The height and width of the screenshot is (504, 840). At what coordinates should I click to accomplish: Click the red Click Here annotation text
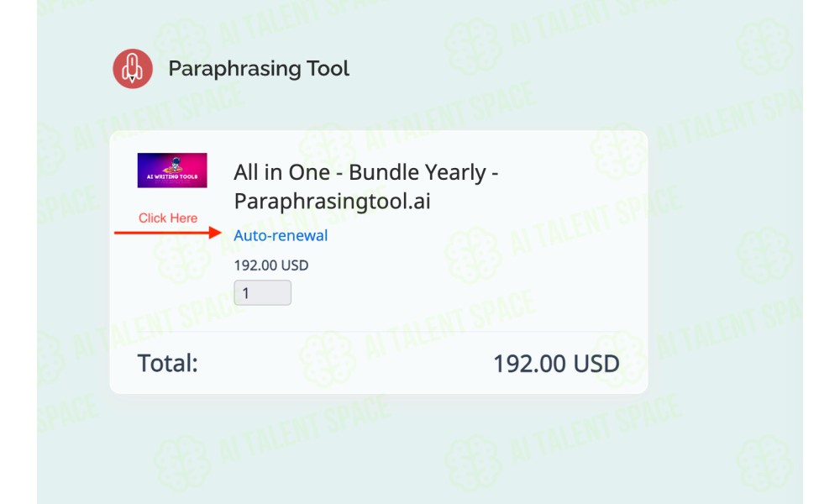point(168,218)
